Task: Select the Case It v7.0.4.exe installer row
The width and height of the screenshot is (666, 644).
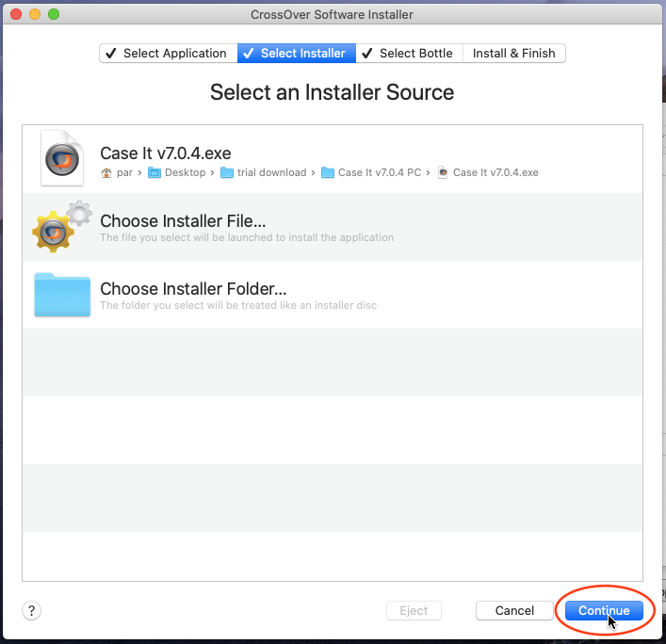Action: pos(333,159)
